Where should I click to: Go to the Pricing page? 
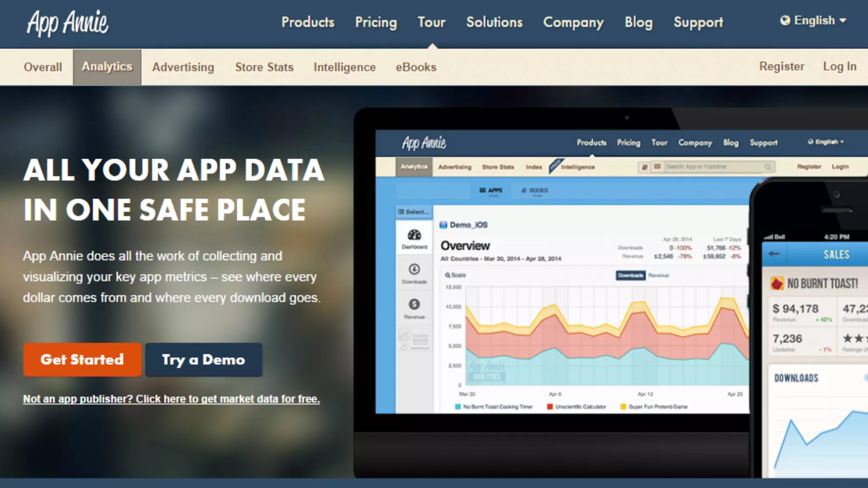(376, 22)
